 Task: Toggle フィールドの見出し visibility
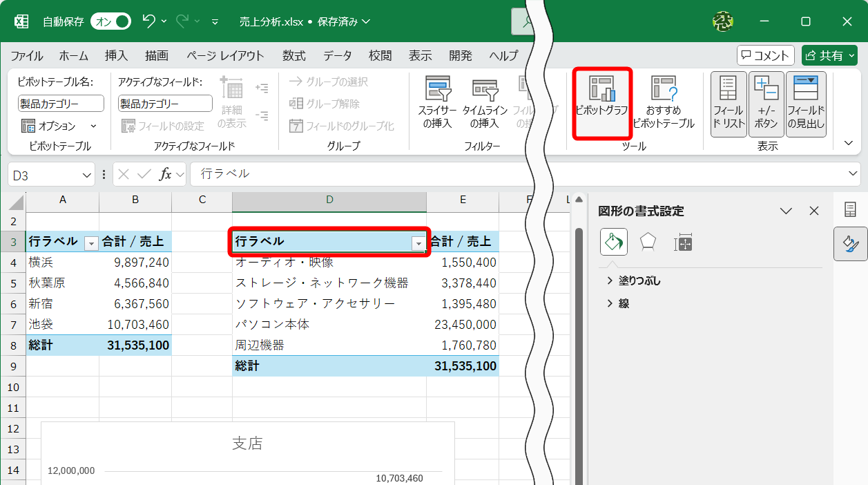[806, 104]
